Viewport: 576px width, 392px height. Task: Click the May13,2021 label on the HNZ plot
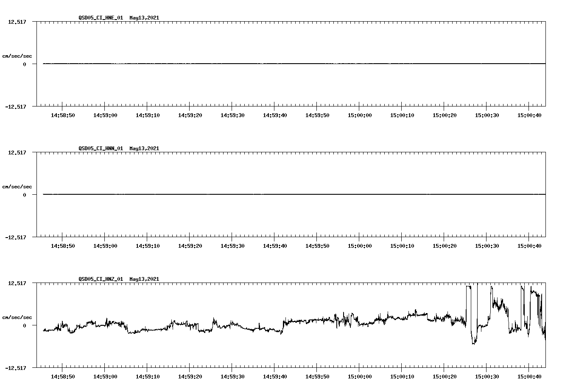(144, 279)
